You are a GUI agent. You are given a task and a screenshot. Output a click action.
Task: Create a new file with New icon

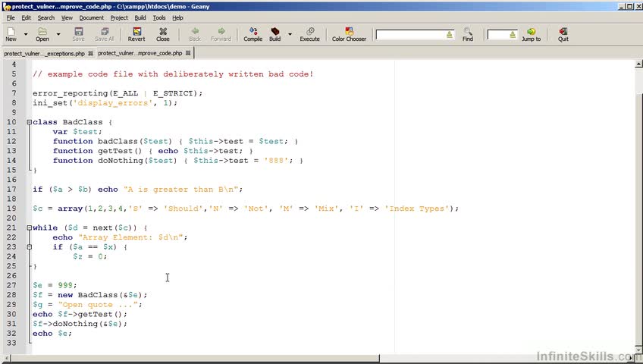[11, 34]
